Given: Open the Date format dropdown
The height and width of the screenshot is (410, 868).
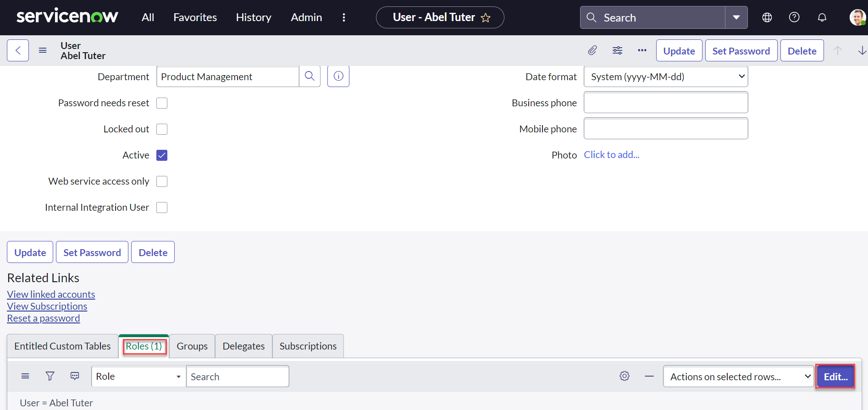Looking at the screenshot, I should point(665,77).
